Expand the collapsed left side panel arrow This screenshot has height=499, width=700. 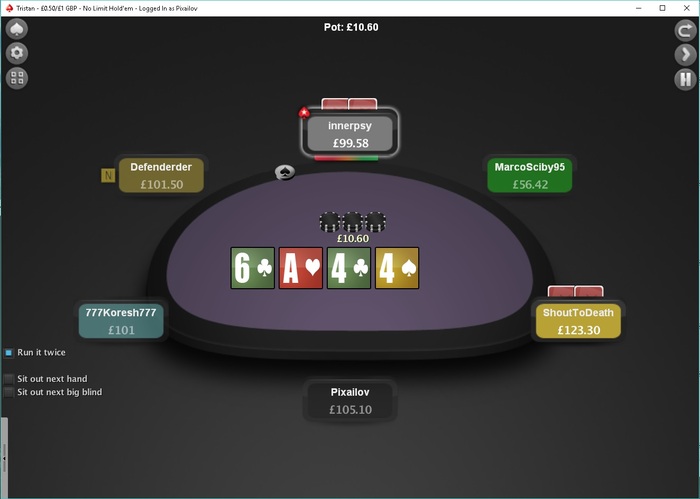click(x=4, y=458)
